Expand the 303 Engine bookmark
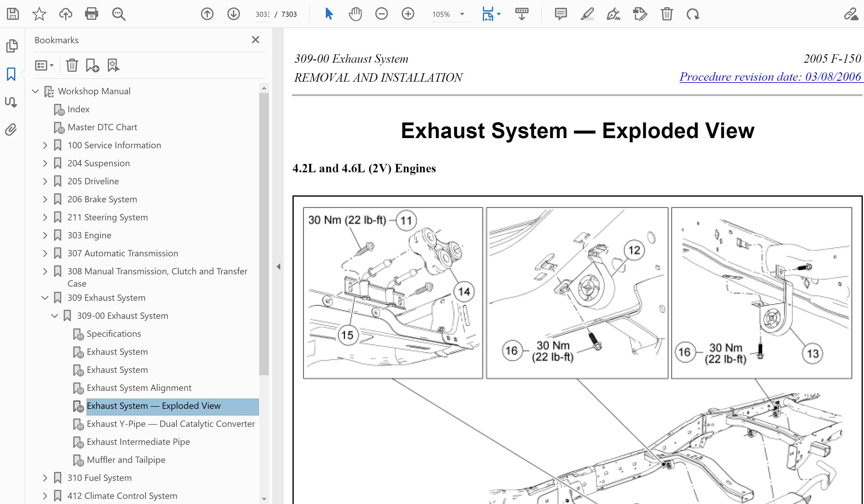The image size is (864, 504). [x=45, y=235]
